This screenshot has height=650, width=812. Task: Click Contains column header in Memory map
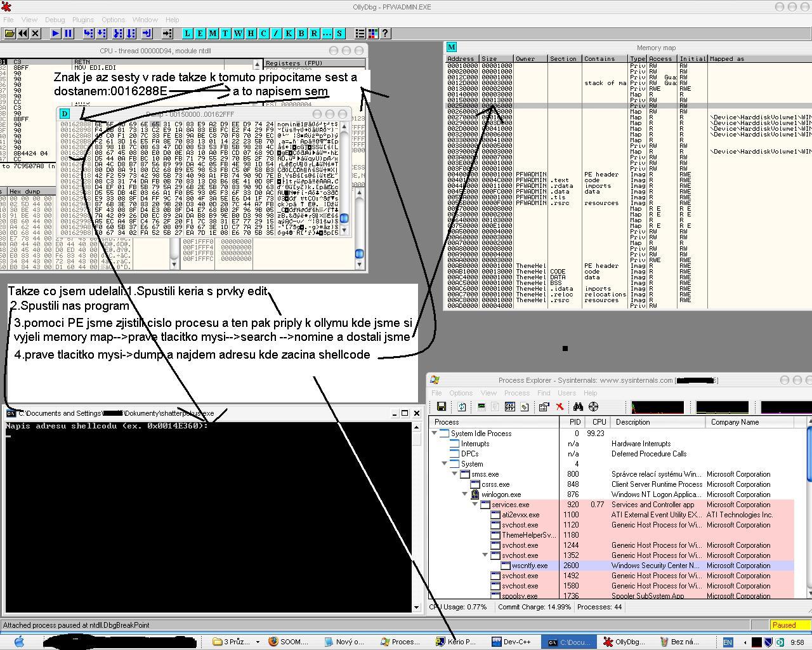pos(605,59)
